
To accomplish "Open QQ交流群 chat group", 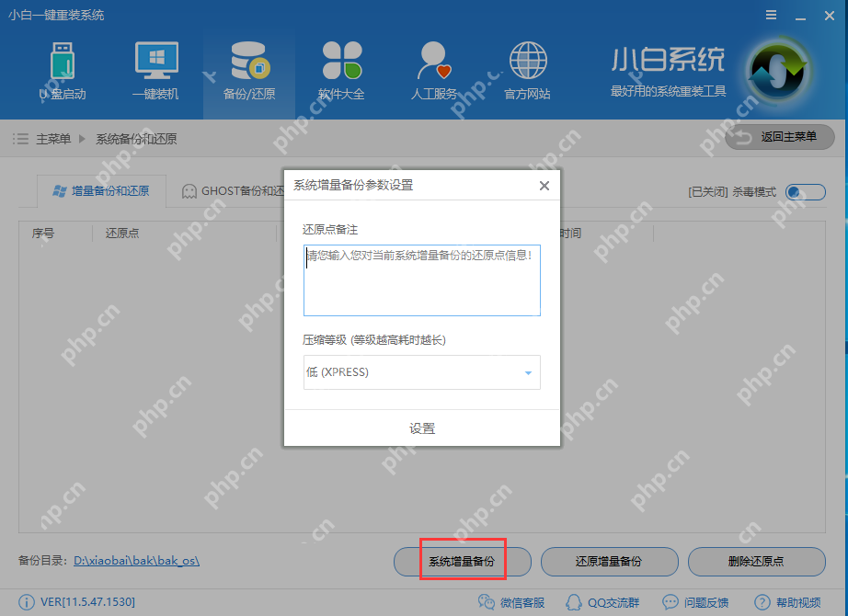I will point(602,602).
